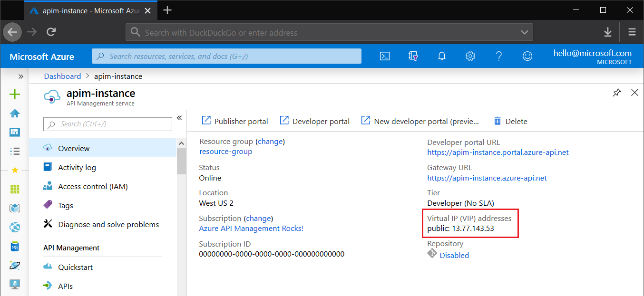This screenshot has width=644, height=296.
Task: Open New developer portal (preview)
Action: point(420,121)
